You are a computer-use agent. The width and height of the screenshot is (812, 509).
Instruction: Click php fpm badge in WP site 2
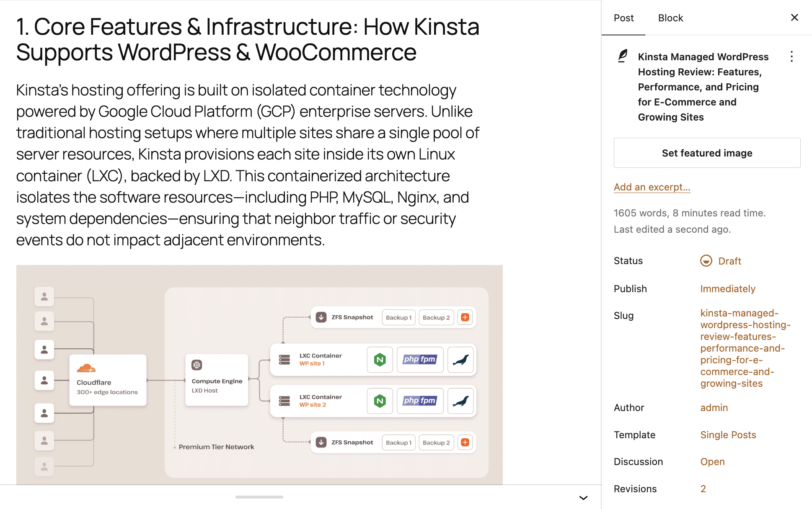(x=420, y=401)
